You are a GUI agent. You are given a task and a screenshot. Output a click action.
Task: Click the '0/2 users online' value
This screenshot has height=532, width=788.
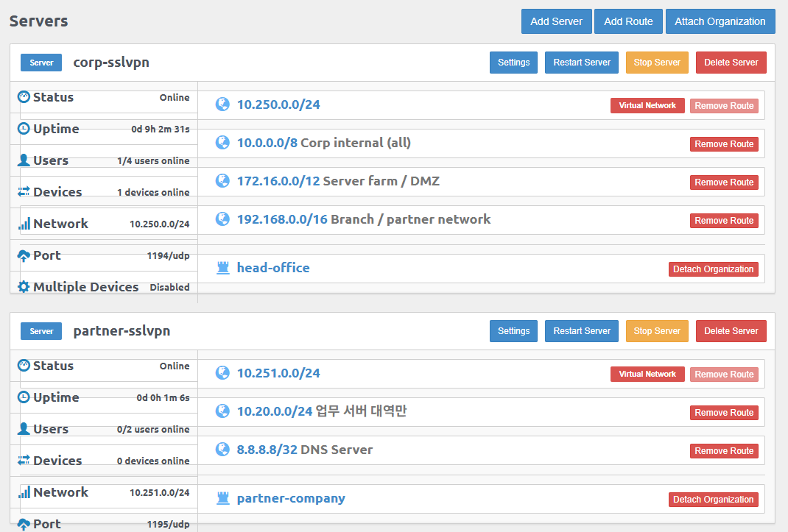[153, 430]
